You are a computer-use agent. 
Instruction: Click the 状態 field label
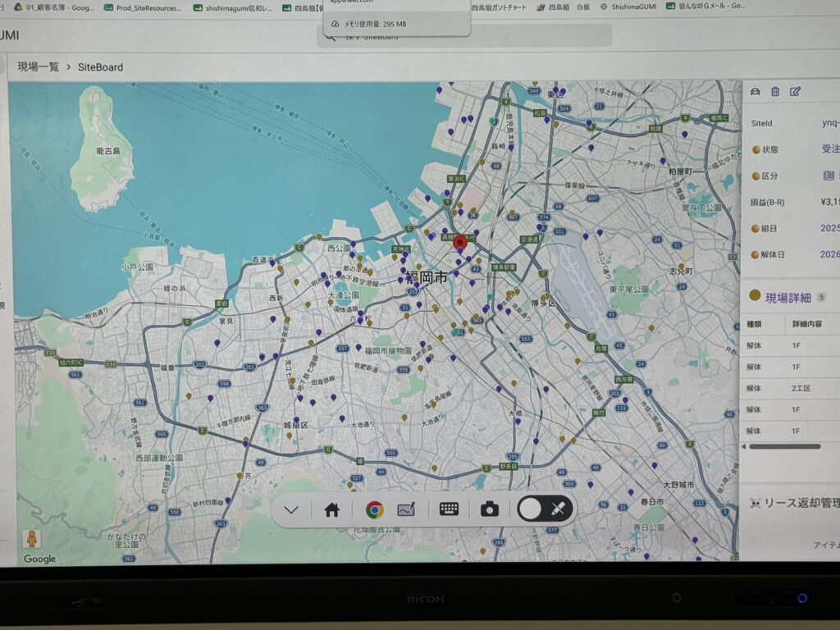tap(769, 149)
